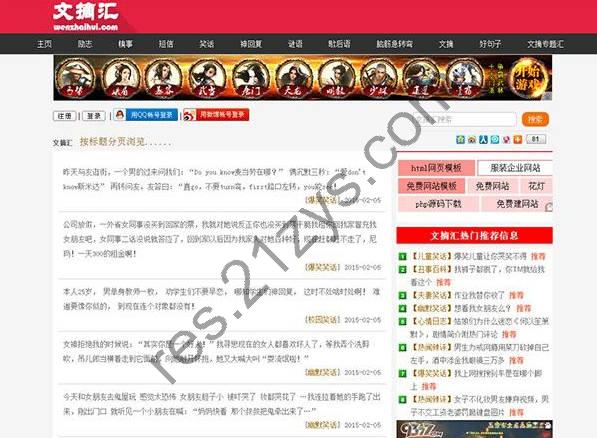
Task: Open the php源码下载 ad link
Action: 438,204
